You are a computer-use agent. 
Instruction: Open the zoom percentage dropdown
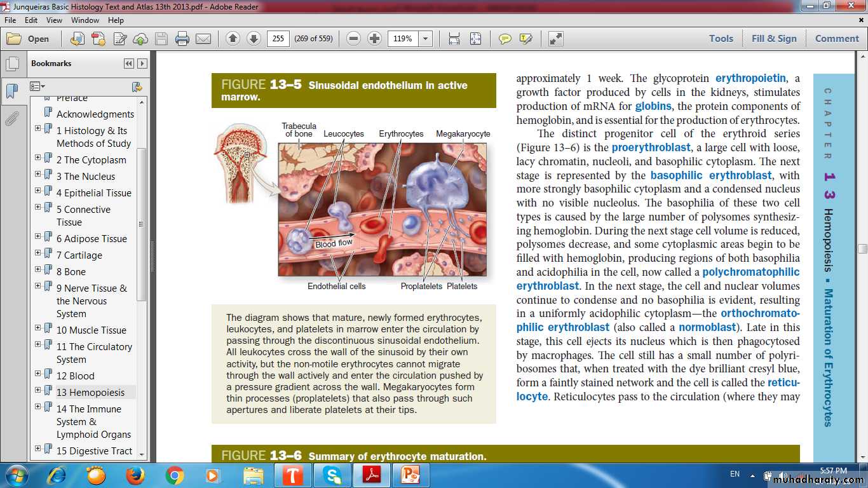[x=426, y=39]
